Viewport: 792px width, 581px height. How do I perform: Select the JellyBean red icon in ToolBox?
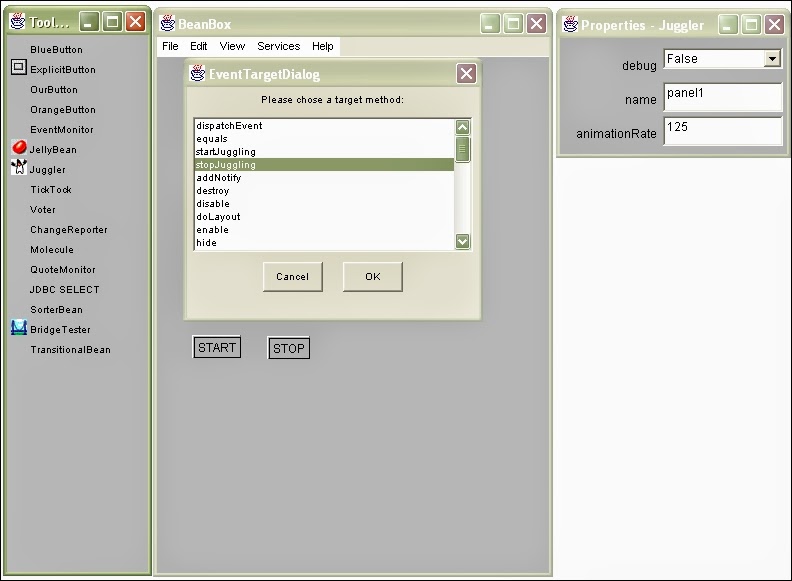(19, 147)
